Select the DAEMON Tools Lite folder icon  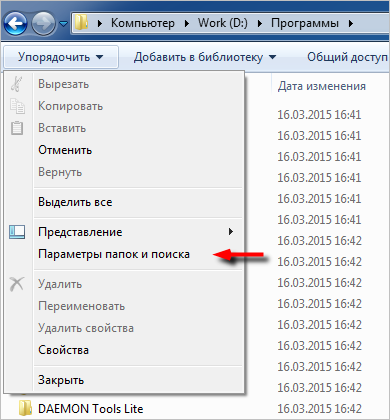point(25,408)
